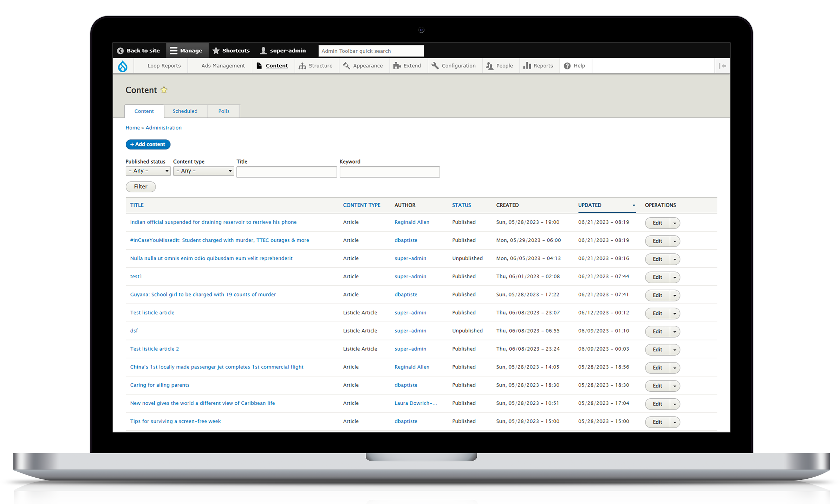Image resolution: width=840 pixels, height=504 pixels.
Task: Click the Add content button
Action: [x=148, y=144]
